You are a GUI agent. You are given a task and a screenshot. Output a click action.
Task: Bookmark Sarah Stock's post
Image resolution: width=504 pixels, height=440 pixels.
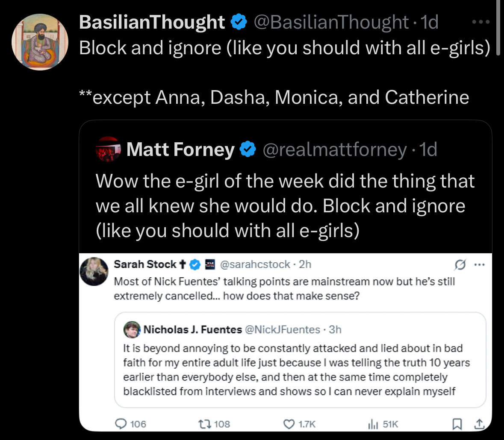pos(457,424)
